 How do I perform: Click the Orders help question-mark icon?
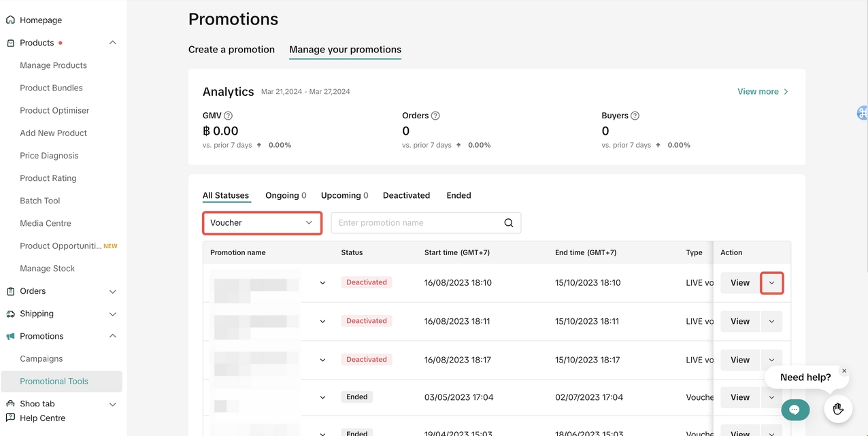435,116
